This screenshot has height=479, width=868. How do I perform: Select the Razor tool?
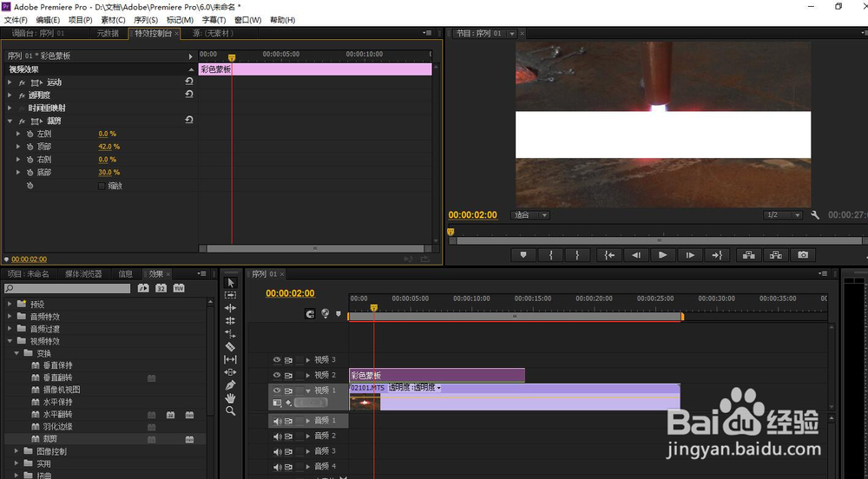coord(231,347)
